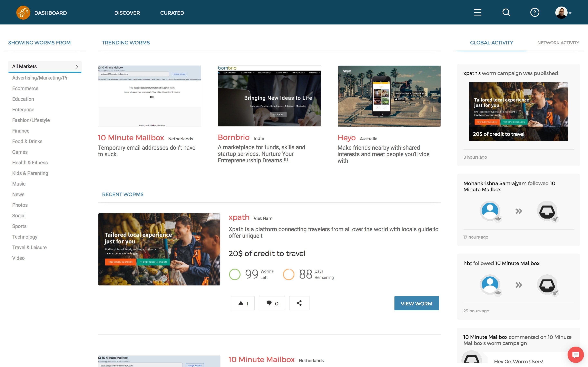The image size is (588, 367).
Task: Share the xpath worm
Action: click(x=299, y=303)
